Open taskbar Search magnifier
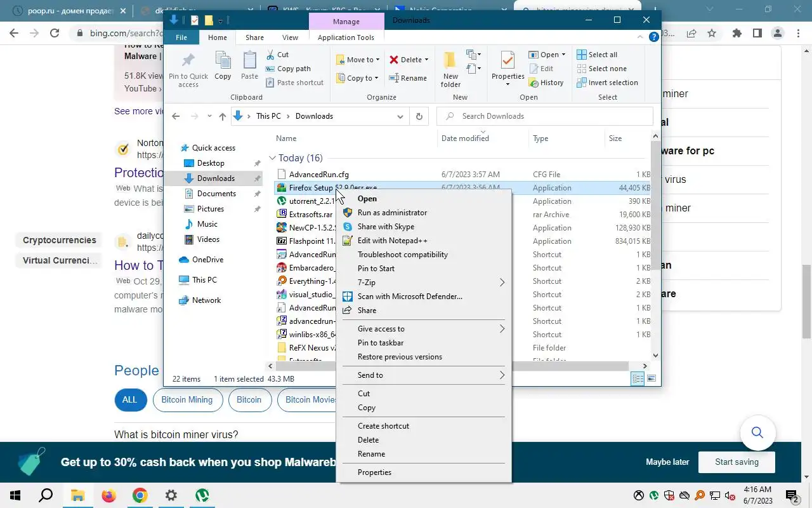The width and height of the screenshot is (812, 508). coord(46,495)
